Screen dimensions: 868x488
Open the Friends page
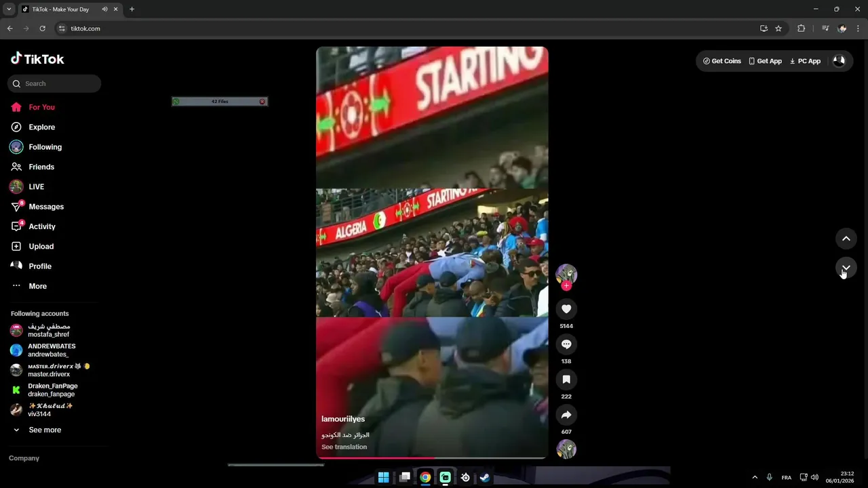33,167
